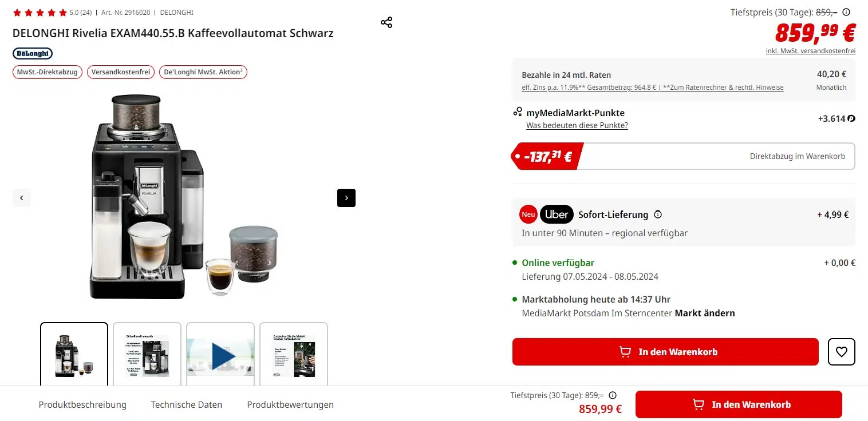Image resolution: width=868 pixels, height=421 pixels.
Task: Add product to wishlist with heart icon
Action: coord(841,352)
